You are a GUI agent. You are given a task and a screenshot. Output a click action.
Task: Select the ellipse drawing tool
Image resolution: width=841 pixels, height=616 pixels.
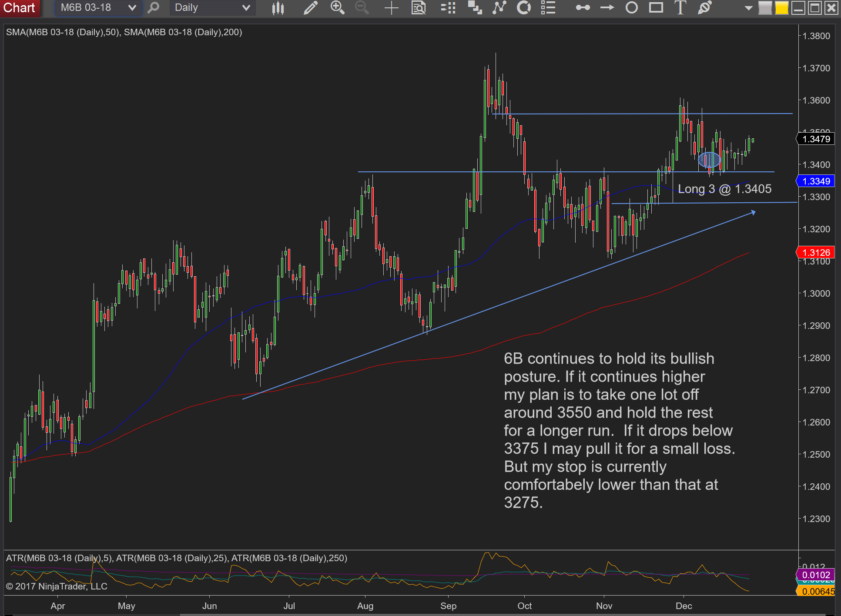point(632,8)
